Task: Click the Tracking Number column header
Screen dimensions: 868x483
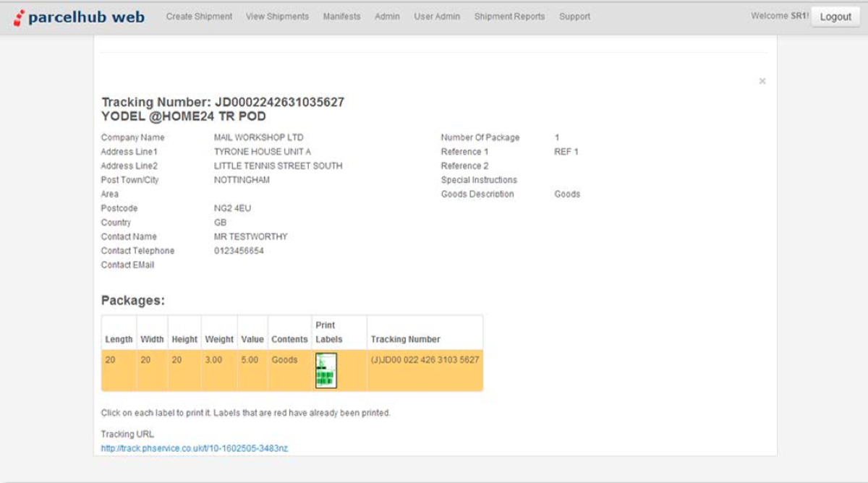Action: point(405,339)
